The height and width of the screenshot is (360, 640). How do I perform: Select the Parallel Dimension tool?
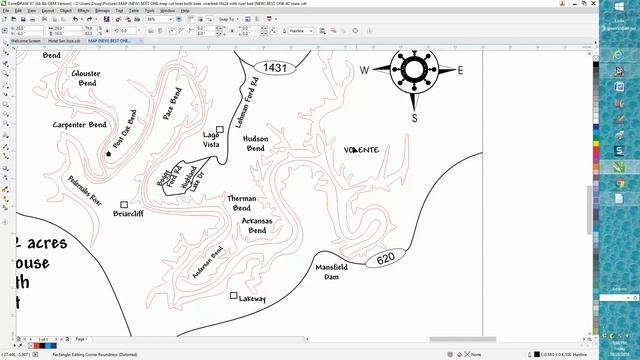pyautogui.click(x=5, y=146)
